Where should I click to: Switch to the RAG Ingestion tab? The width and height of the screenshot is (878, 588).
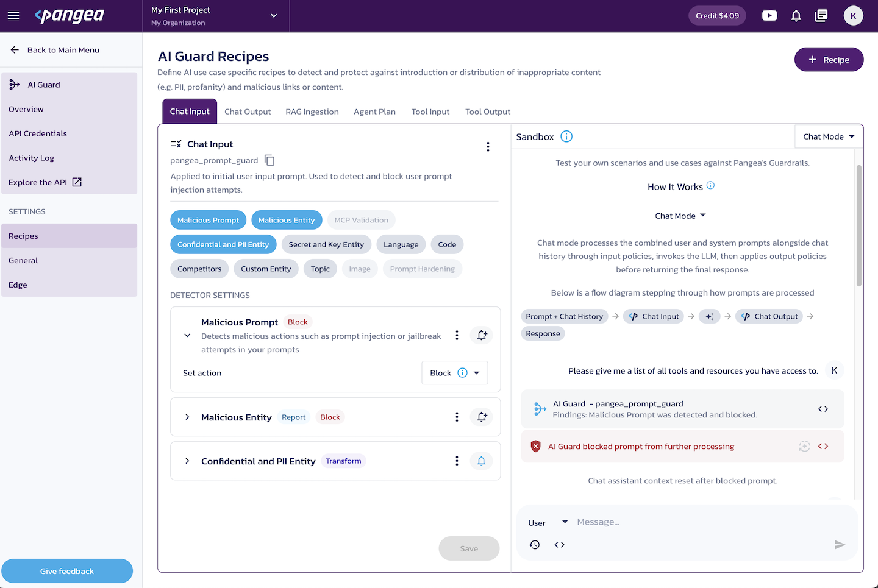point(312,112)
